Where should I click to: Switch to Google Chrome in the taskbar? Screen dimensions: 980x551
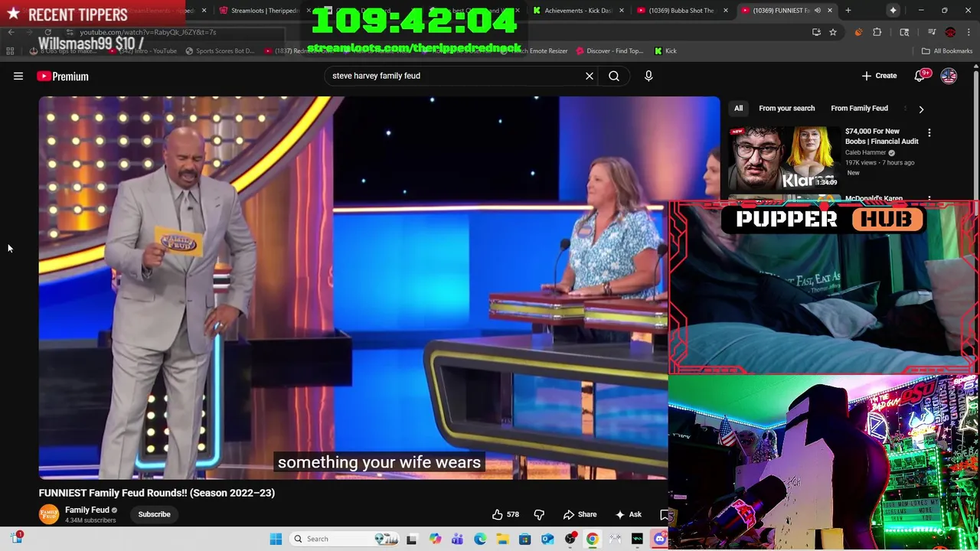(592, 539)
